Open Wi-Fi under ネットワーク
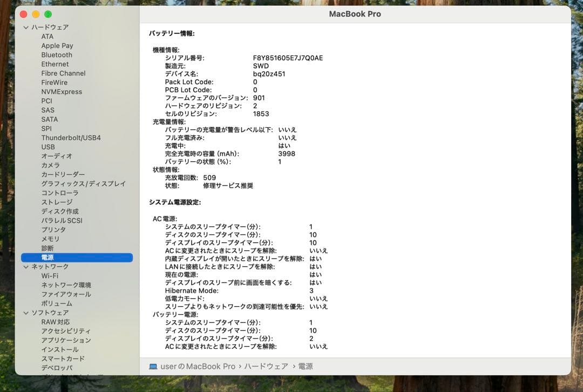 50,276
